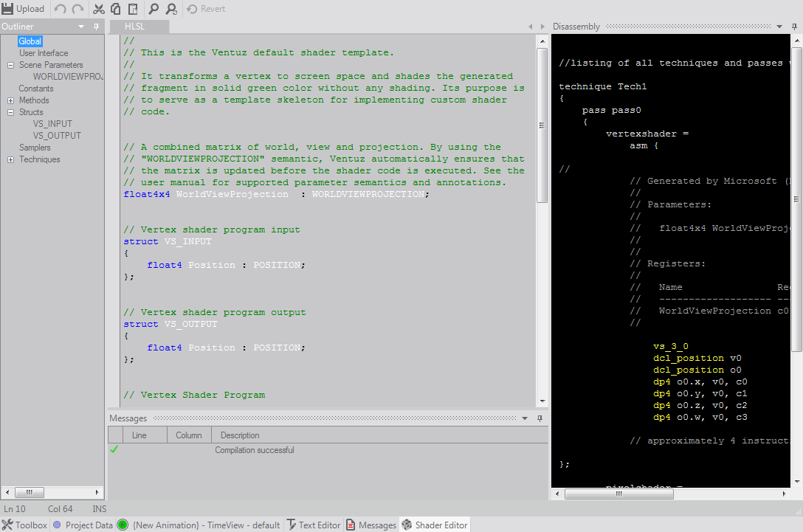The width and height of the screenshot is (803, 532).
Task: Expand the Techniques tree node
Action: [10, 159]
